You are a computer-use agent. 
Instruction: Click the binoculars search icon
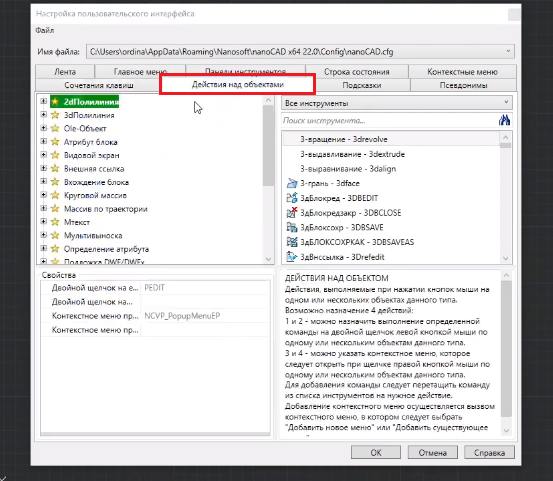504,120
